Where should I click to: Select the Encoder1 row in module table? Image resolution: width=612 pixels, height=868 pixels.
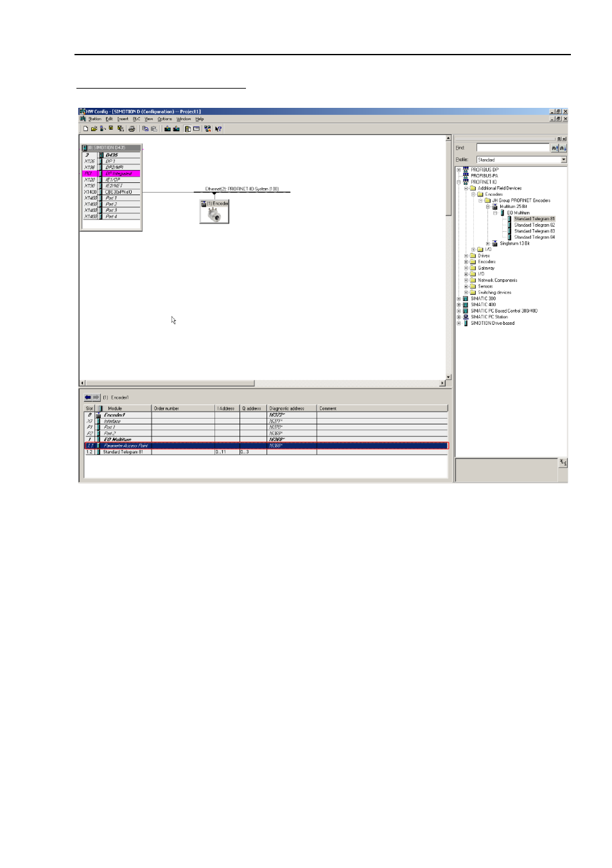(x=266, y=415)
